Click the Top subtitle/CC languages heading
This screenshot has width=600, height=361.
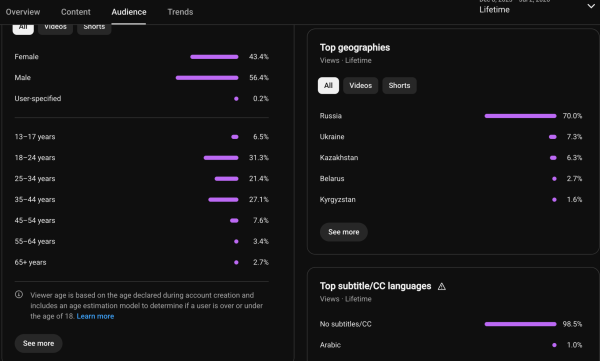point(375,286)
